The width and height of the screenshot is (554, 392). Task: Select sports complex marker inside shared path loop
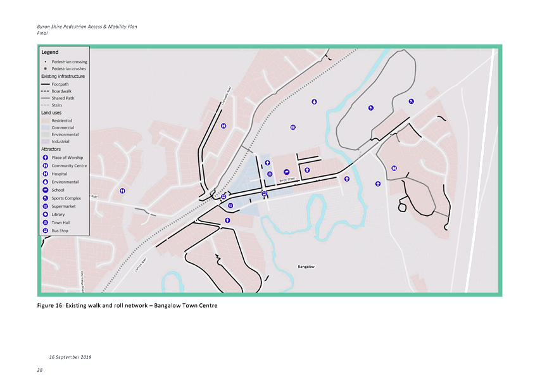click(x=370, y=108)
